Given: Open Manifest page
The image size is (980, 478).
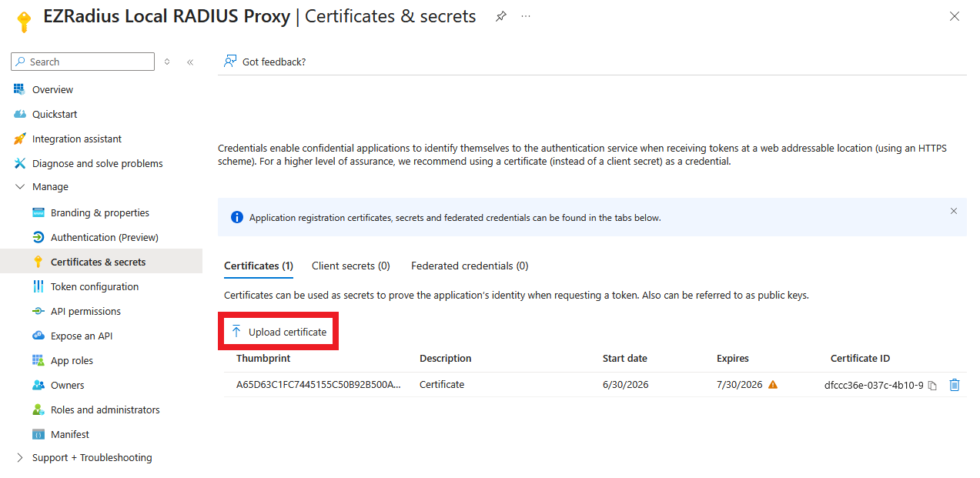Looking at the screenshot, I should pyautogui.click(x=70, y=434).
